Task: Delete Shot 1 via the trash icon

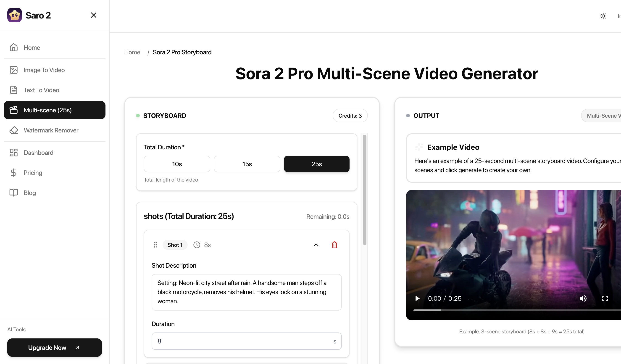Action: pos(334,245)
